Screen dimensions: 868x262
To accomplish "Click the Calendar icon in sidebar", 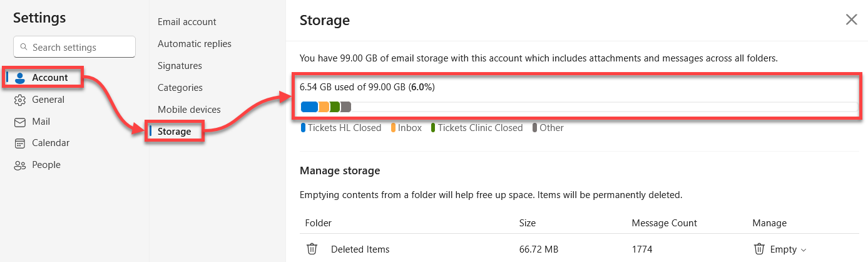I will (x=20, y=144).
